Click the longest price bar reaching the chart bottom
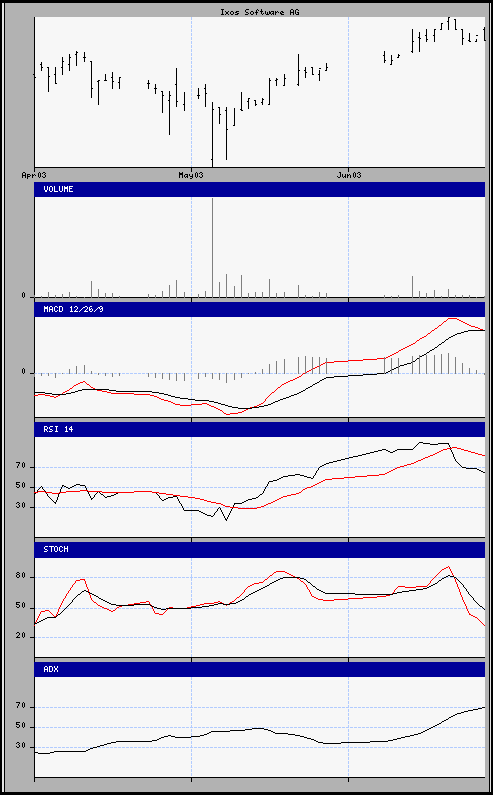 213,134
